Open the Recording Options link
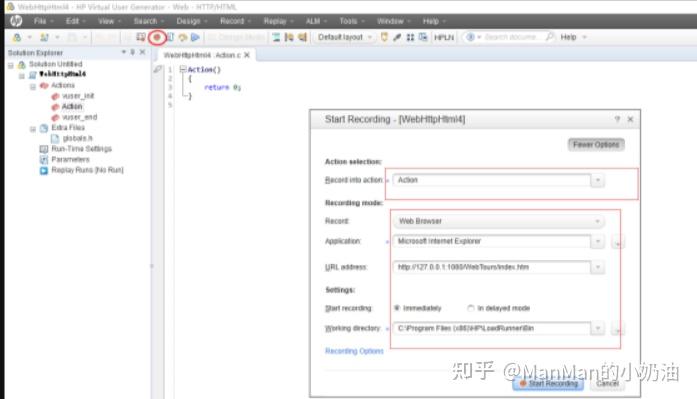Screen dimensions: 697x399 354,351
